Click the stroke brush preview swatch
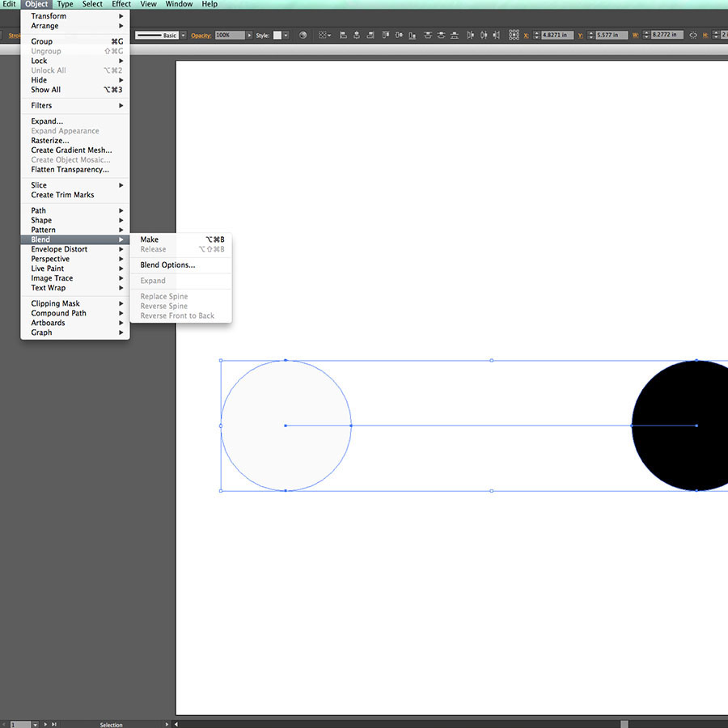Viewport: 728px width, 728px height. coord(157,36)
